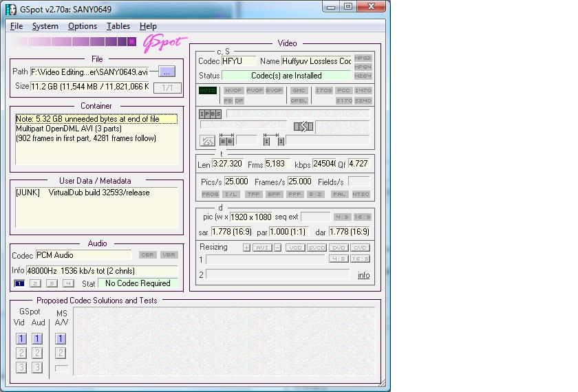Select audio stream 1 button
Image resolution: width=578 pixels, height=392 pixels.
tap(19, 283)
